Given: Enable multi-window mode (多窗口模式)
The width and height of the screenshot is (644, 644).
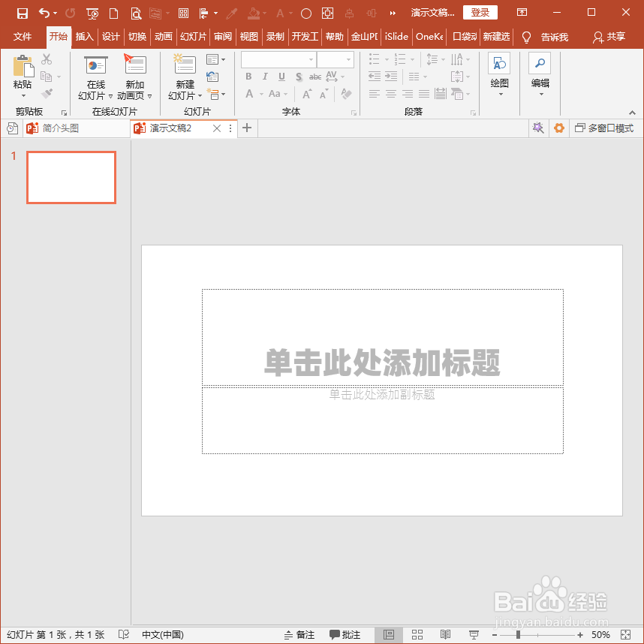Looking at the screenshot, I should click(604, 128).
